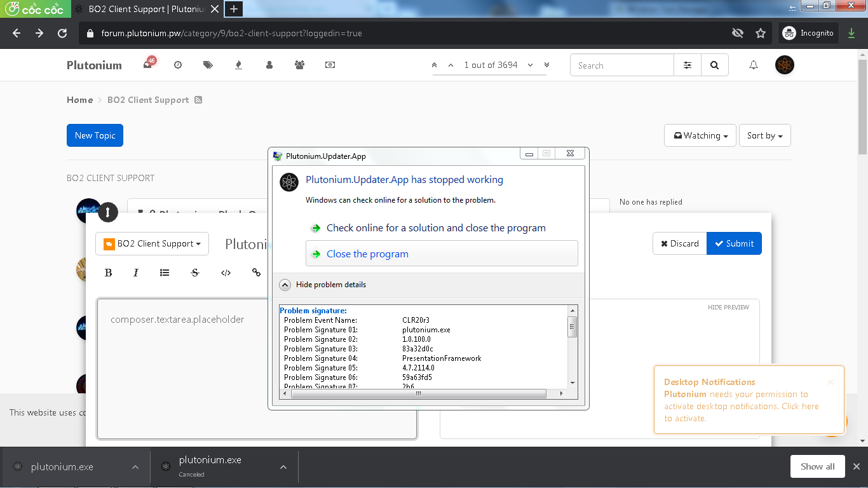Open the green download arrow in toolbar
The width and height of the screenshot is (868, 488).
coord(851,33)
